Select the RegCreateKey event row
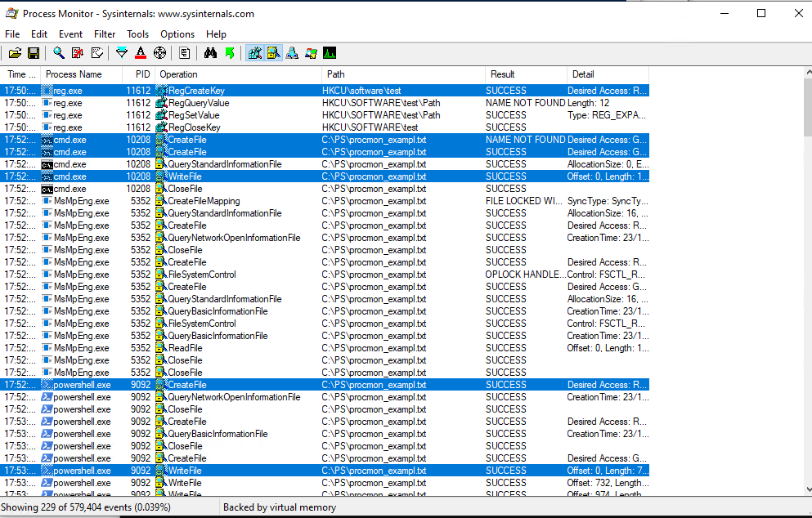This screenshot has width=812, height=518. pos(325,91)
